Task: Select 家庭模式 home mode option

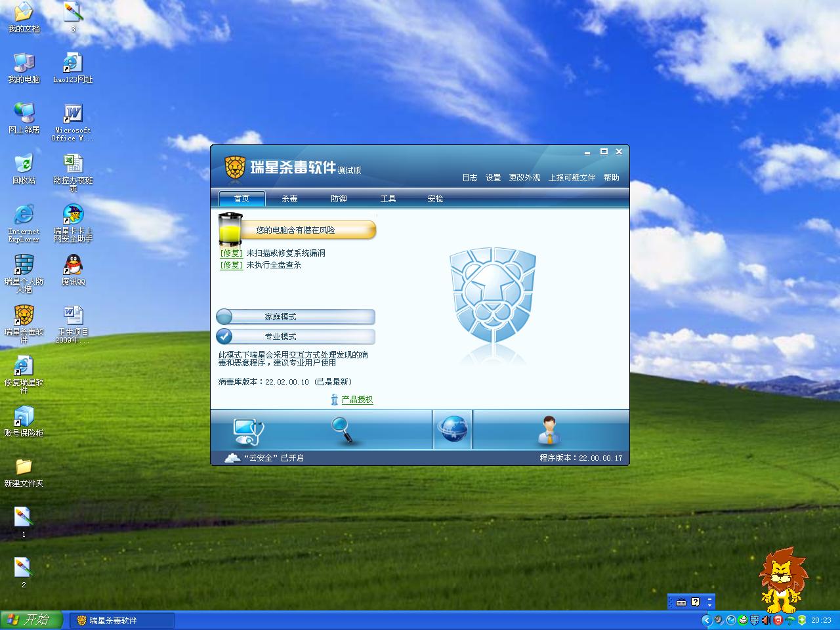Action: (x=295, y=317)
